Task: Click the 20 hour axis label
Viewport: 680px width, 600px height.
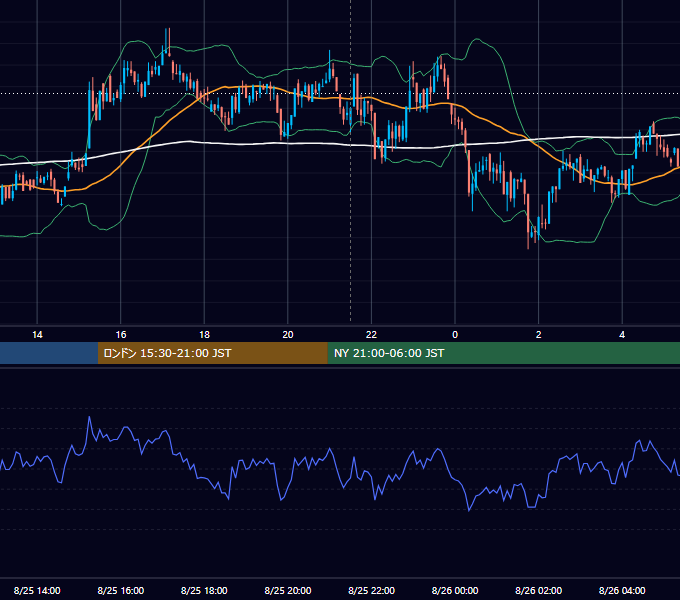Action: [288, 335]
